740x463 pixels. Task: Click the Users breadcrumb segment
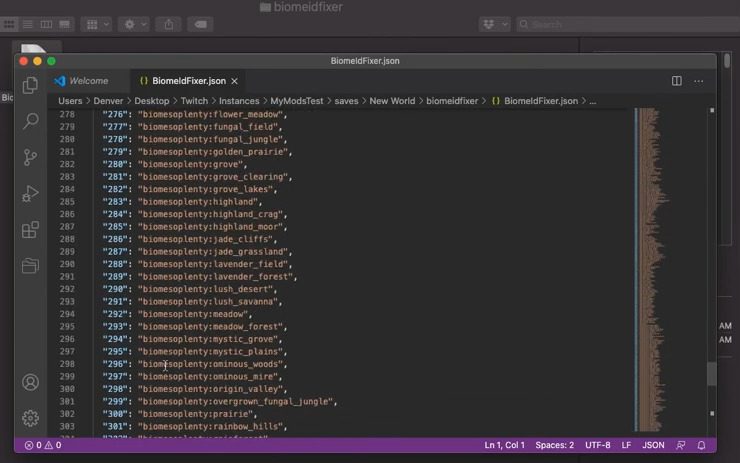pos(70,101)
